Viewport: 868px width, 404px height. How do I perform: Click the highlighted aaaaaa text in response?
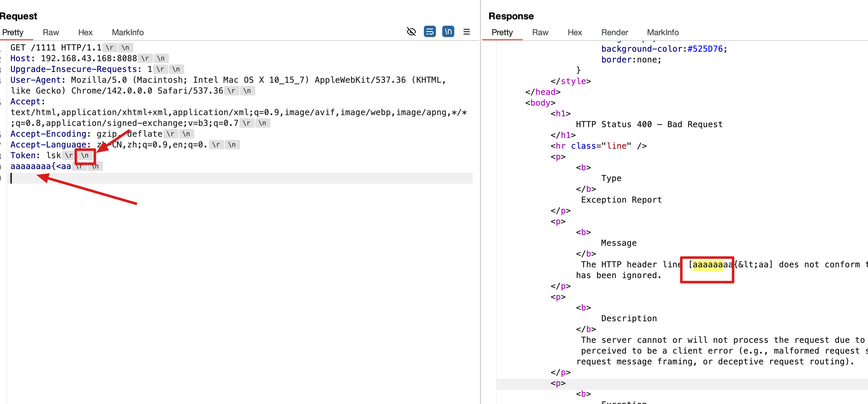pos(707,265)
